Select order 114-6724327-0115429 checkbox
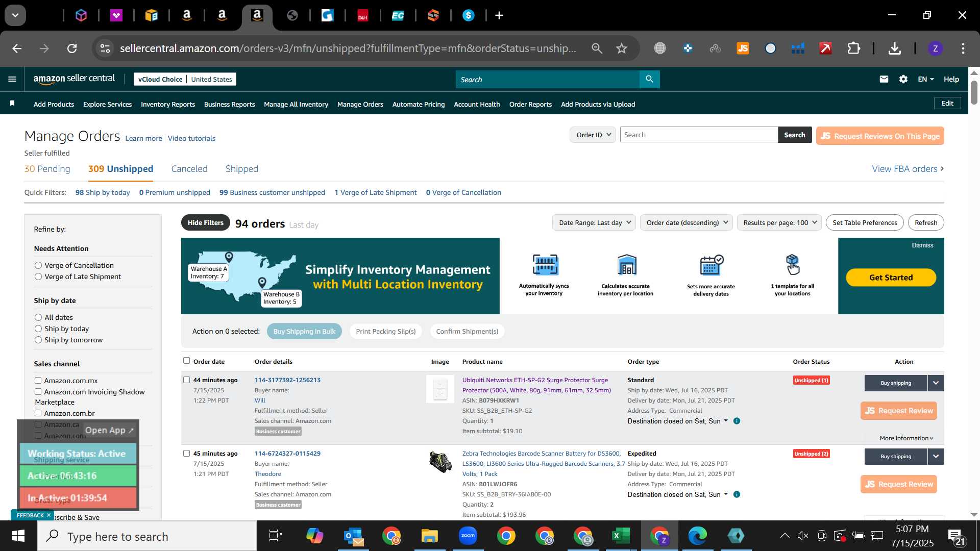Screen dimensions: 980x551 pyautogui.click(x=186, y=454)
